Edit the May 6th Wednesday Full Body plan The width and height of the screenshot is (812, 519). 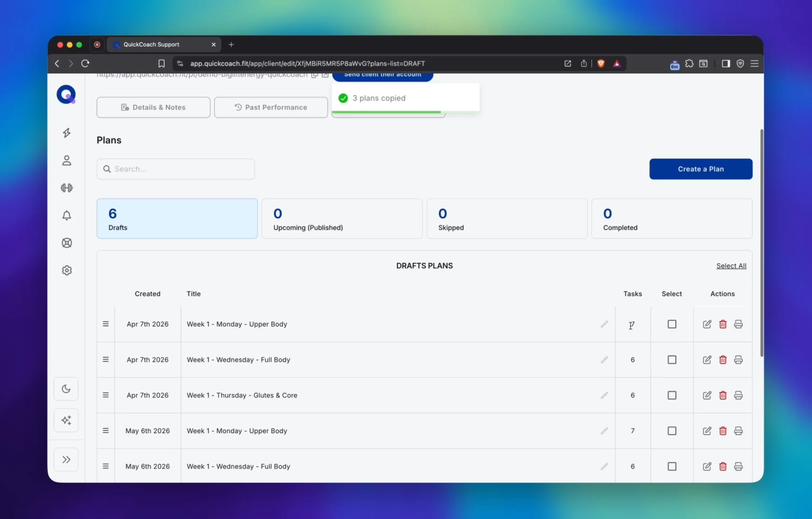(x=707, y=466)
